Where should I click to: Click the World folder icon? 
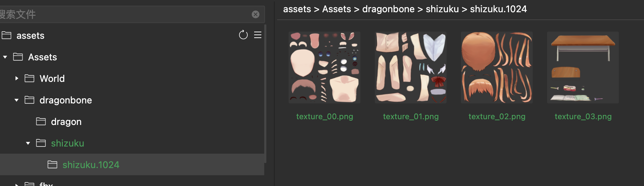click(29, 78)
